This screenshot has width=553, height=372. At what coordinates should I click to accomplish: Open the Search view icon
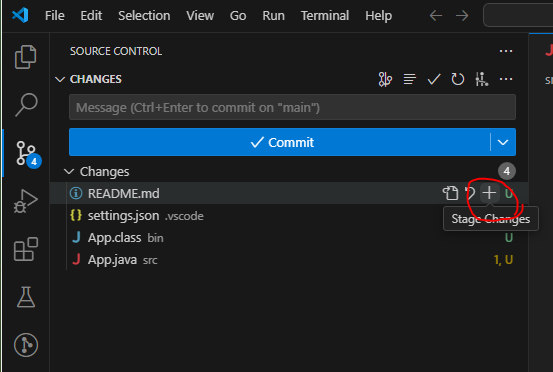click(x=26, y=105)
